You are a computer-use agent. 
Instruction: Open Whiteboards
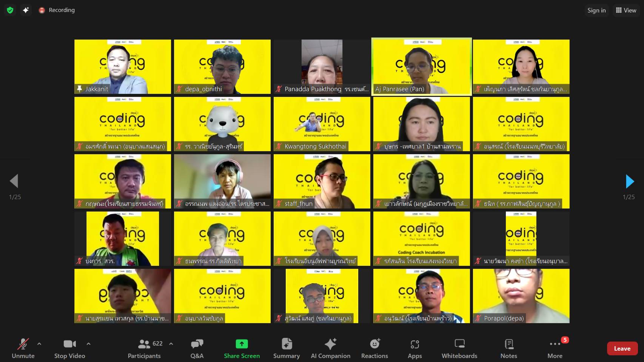tap(459, 348)
